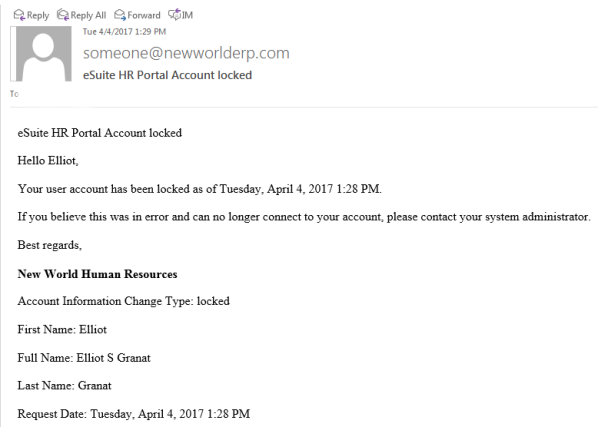Click the Forward envelope icon

click(x=120, y=15)
